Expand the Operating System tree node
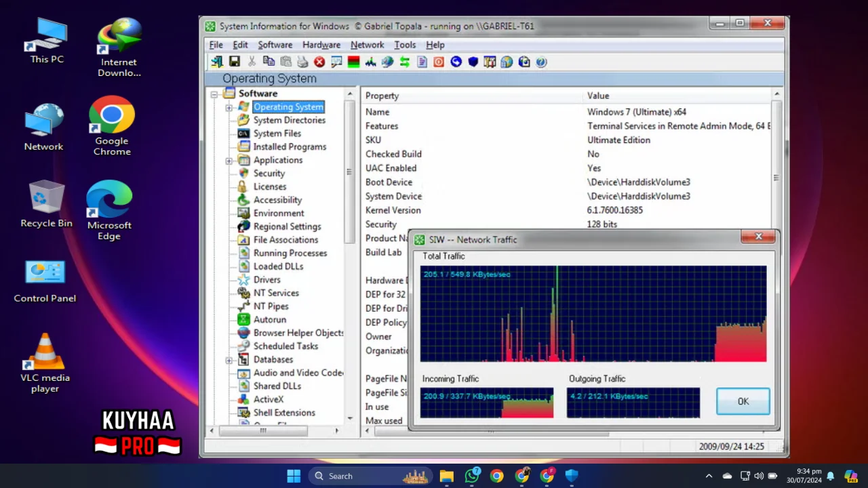 pos(229,107)
